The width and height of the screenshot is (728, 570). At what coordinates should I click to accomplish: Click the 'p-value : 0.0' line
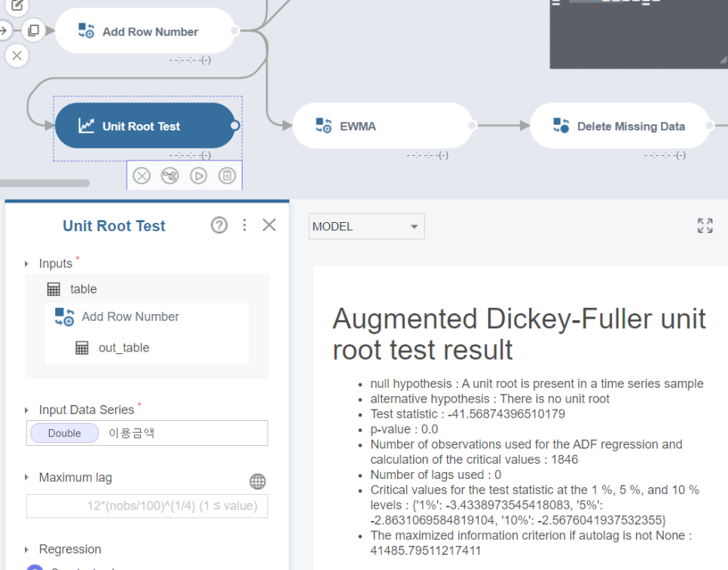pyautogui.click(x=404, y=429)
